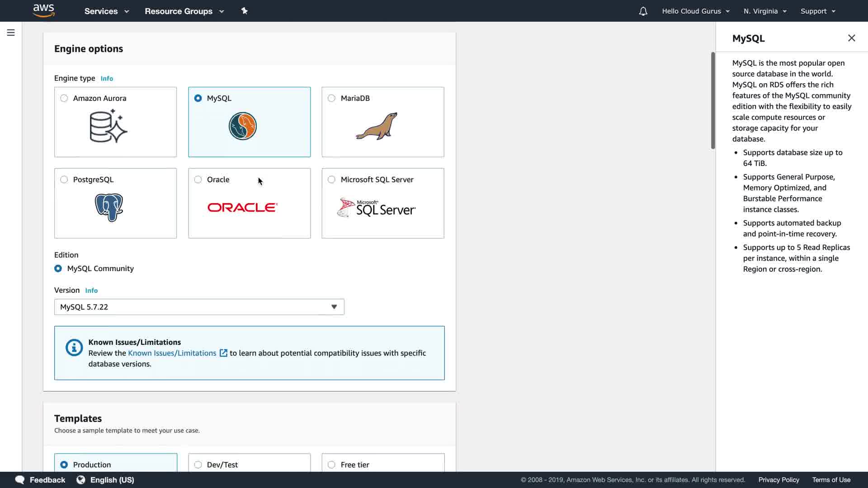The height and width of the screenshot is (488, 868).
Task: Open the Known Issues/Limitations link
Action: pyautogui.click(x=172, y=353)
